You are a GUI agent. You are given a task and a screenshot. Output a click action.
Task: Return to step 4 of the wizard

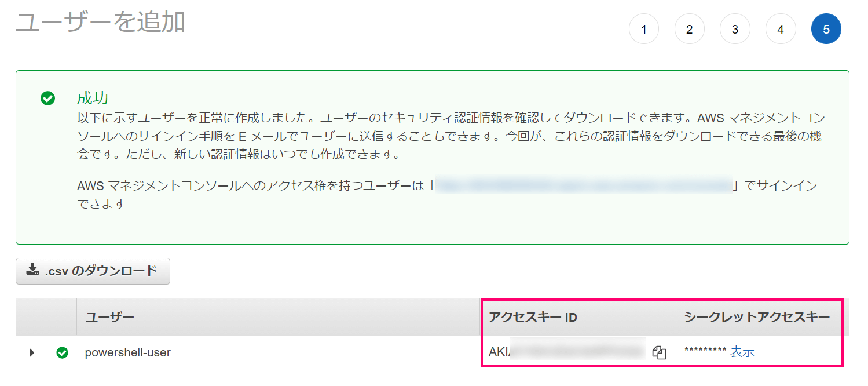point(781,30)
